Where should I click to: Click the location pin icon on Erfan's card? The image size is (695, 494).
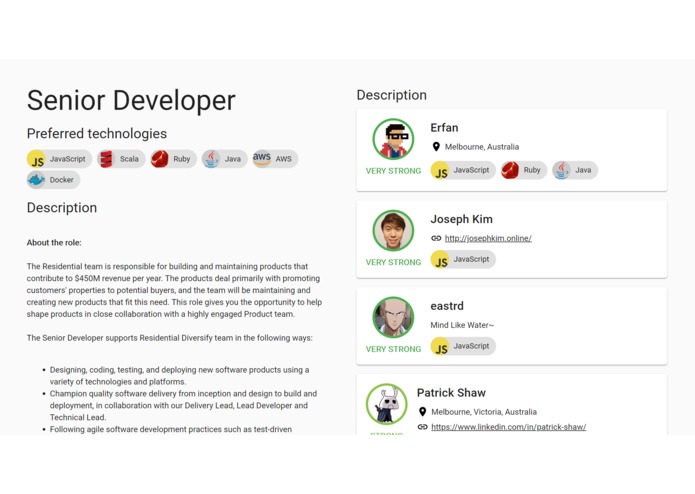coord(436,147)
